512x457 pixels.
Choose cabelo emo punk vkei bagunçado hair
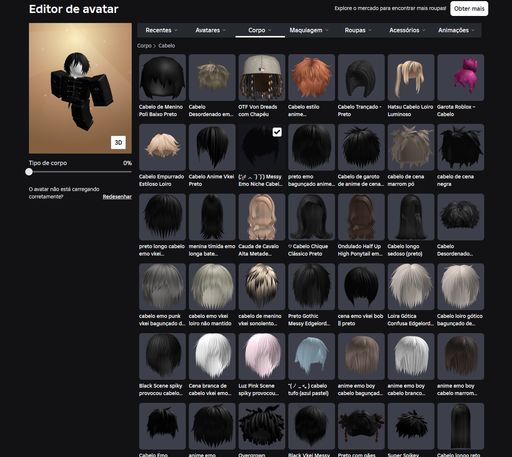tap(162, 286)
